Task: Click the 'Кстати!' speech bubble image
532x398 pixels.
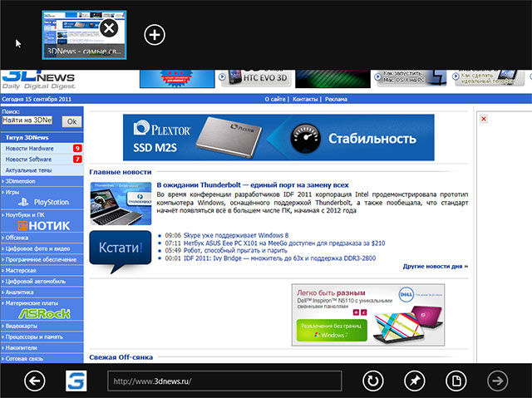Action: click(121, 251)
